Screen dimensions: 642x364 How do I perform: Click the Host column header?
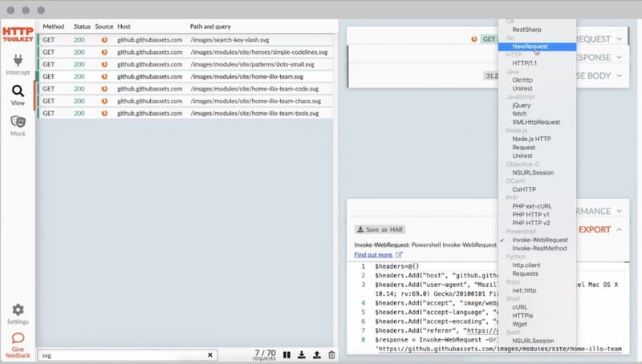point(124,26)
